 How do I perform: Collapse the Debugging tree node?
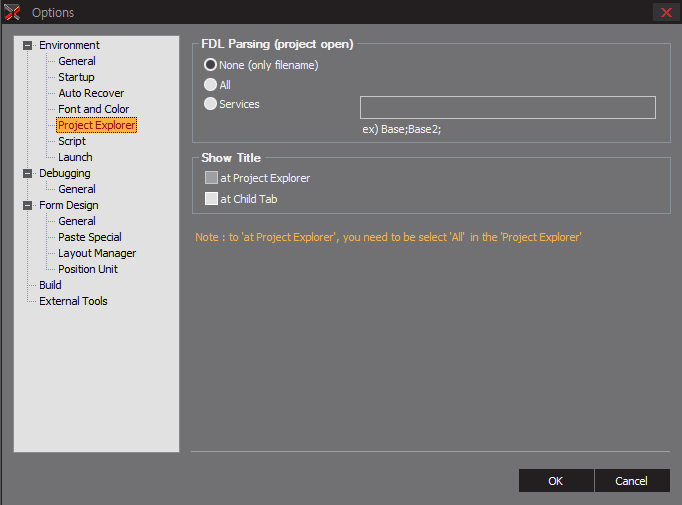(27, 173)
